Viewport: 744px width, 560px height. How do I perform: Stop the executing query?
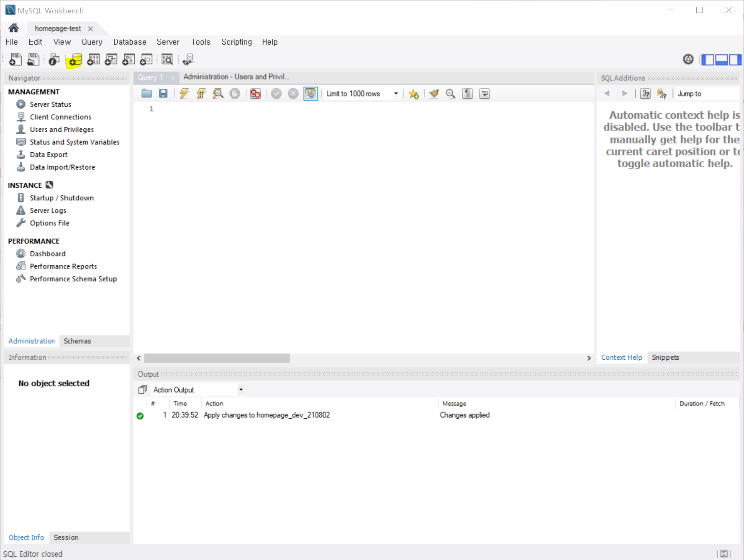click(x=235, y=93)
